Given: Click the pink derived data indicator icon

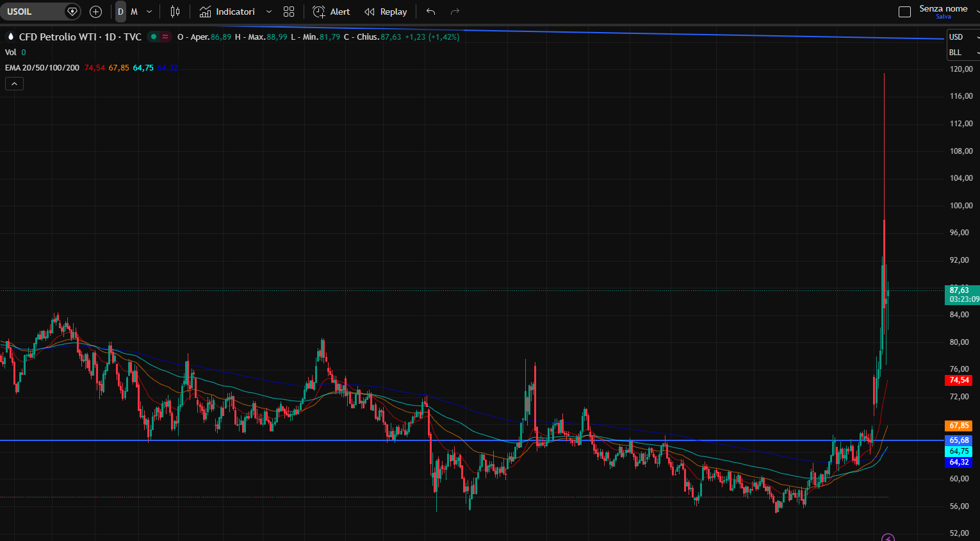Looking at the screenshot, I should [x=165, y=37].
